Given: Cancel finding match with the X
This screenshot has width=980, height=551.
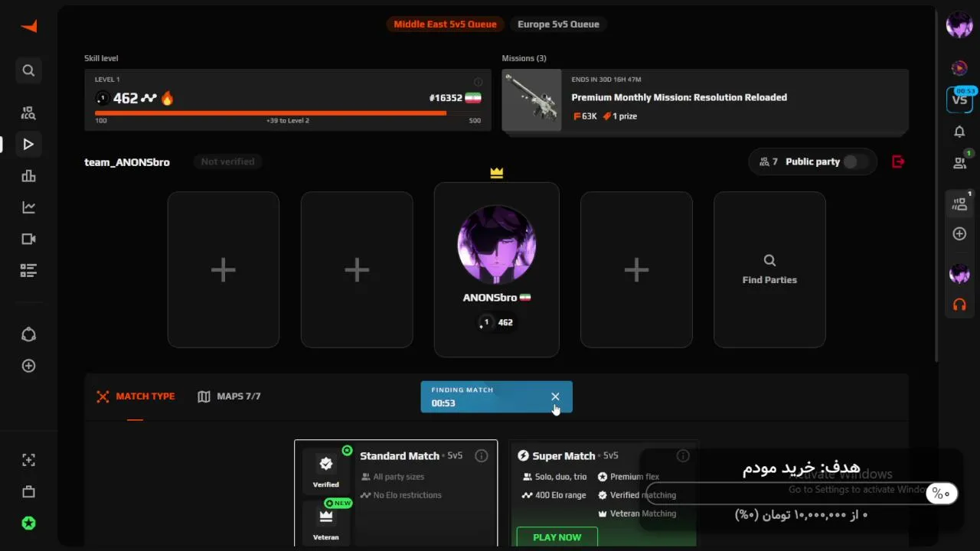Looking at the screenshot, I should coord(555,396).
